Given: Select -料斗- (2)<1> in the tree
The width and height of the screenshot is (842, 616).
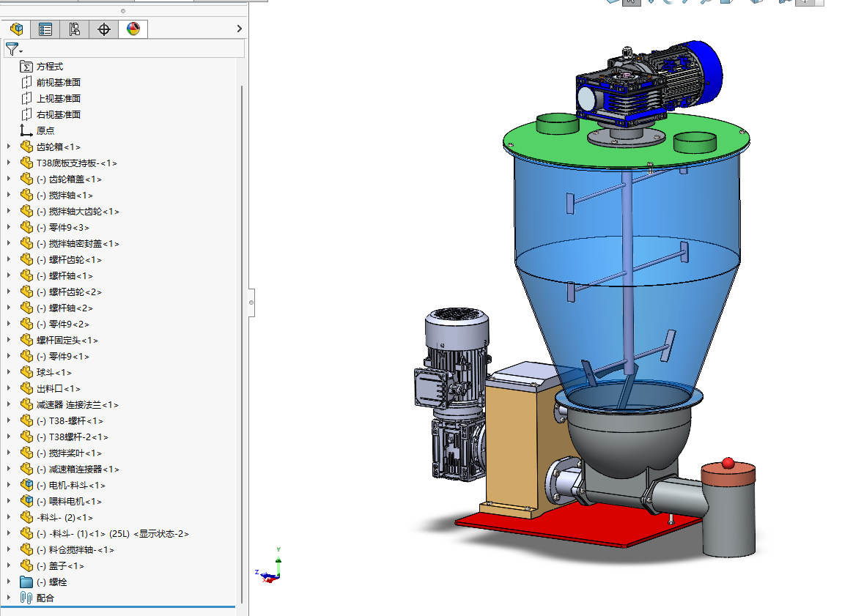Looking at the screenshot, I should (64, 517).
